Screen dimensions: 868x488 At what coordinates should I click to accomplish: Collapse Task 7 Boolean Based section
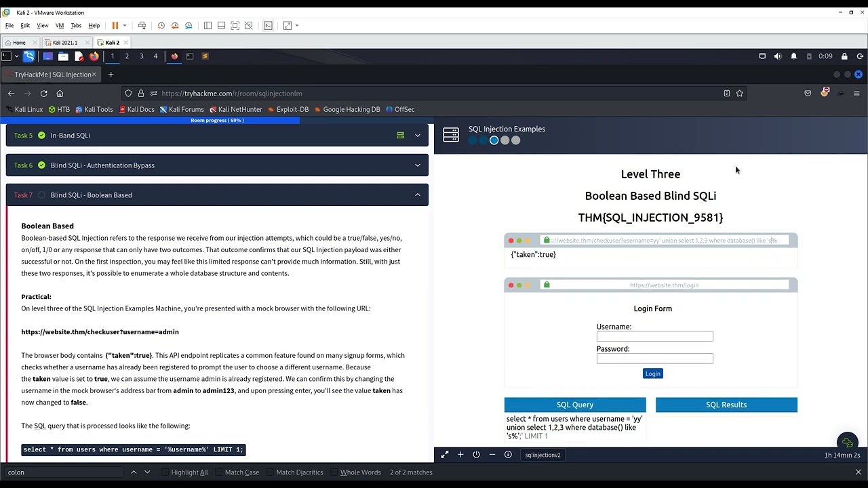[417, 195]
